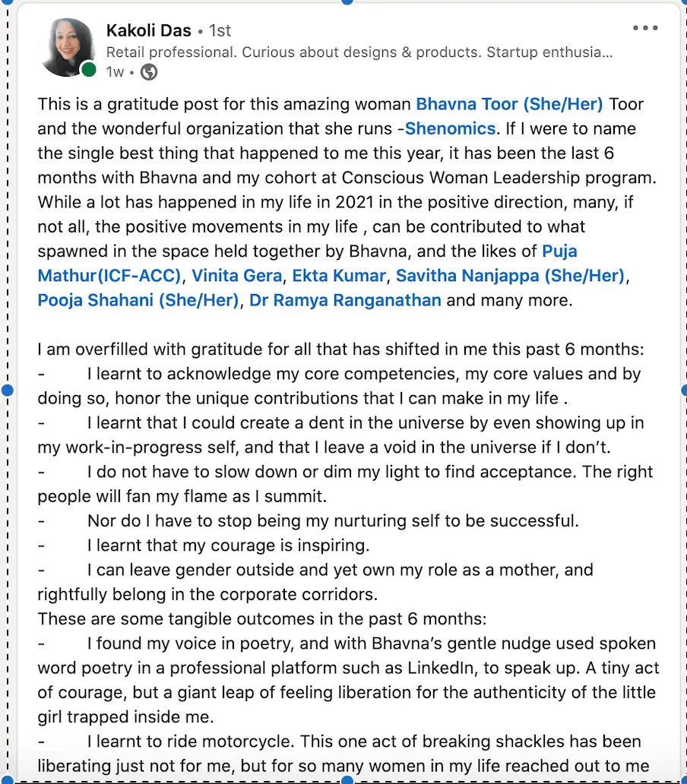Open the Bhavna Toor (She/Her) mention
Image resolution: width=687 pixels, height=784 pixels.
pyautogui.click(x=509, y=104)
